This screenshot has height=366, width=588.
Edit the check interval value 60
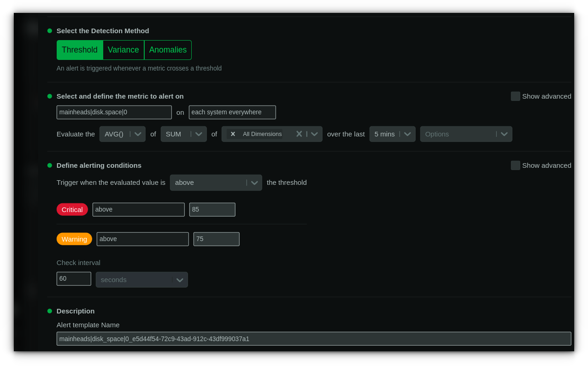tap(74, 279)
